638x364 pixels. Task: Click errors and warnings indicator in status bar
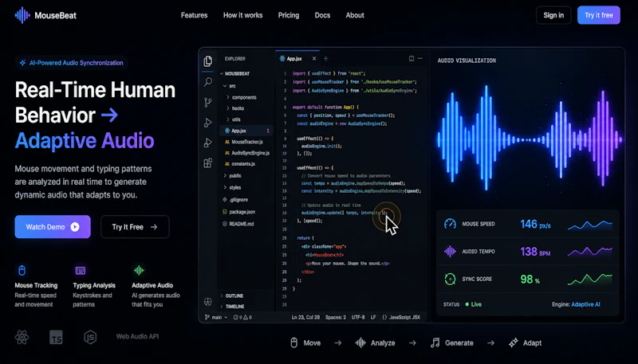pyautogui.click(x=242, y=317)
